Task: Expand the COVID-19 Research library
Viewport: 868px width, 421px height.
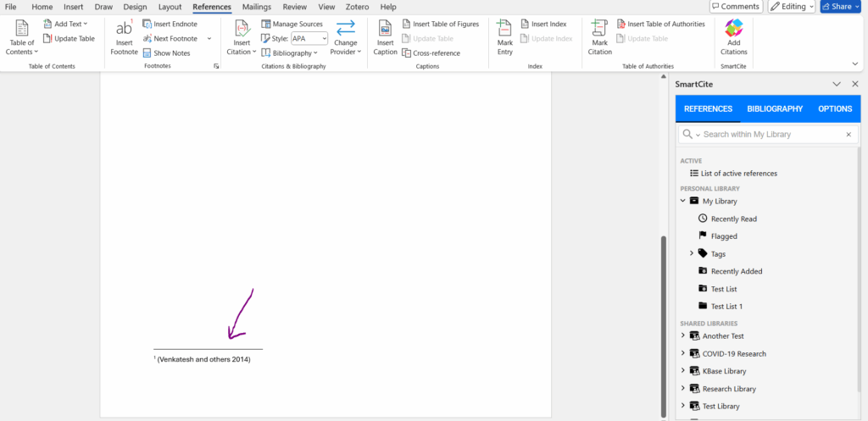Action: pos(683,353)
